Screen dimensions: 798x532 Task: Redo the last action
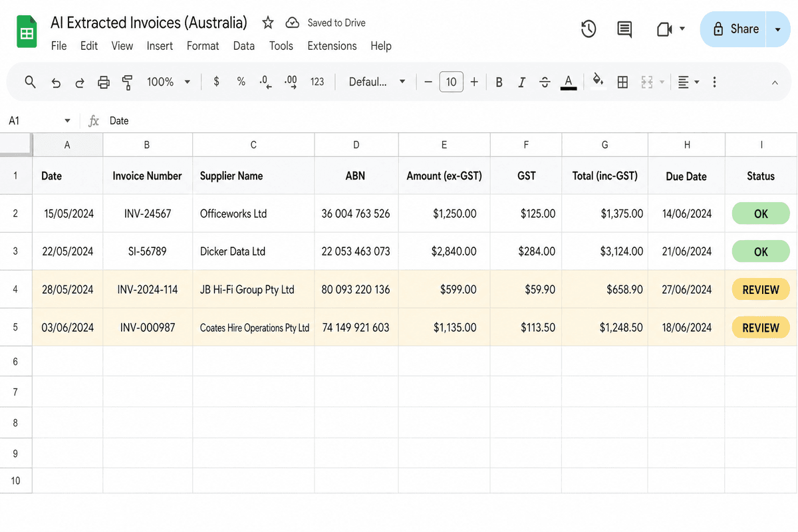click(80, 82)
